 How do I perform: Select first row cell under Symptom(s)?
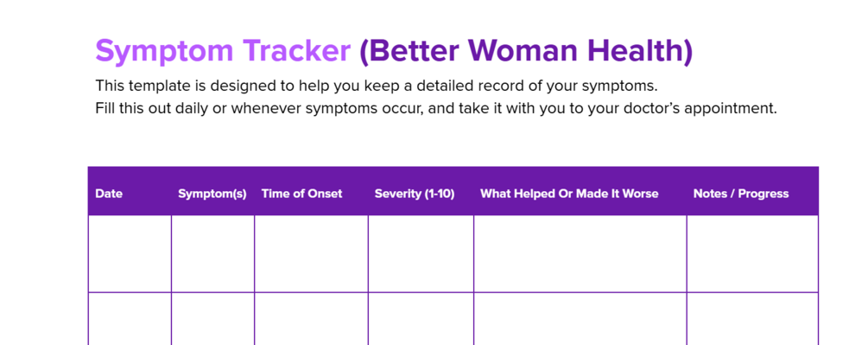point(212,253)
